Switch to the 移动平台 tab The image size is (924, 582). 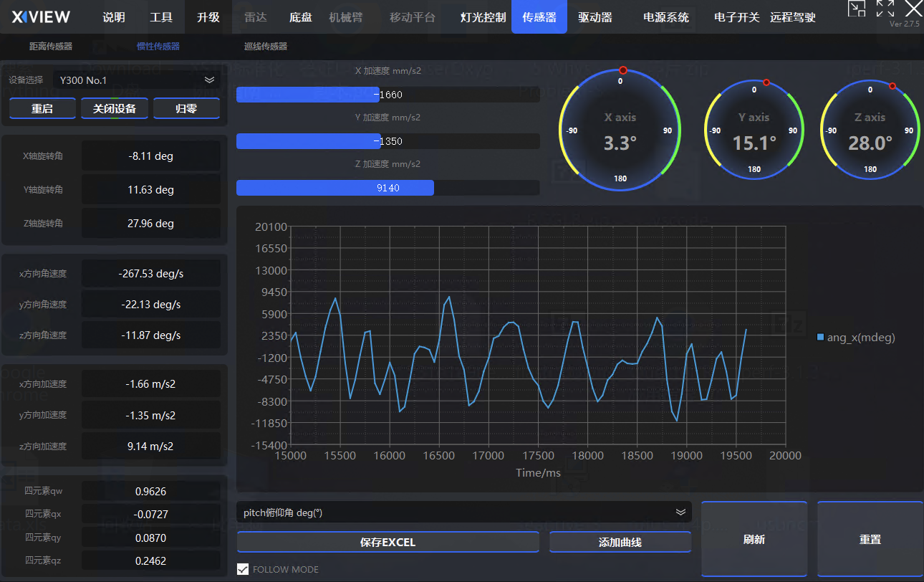(x=413, y=17)
